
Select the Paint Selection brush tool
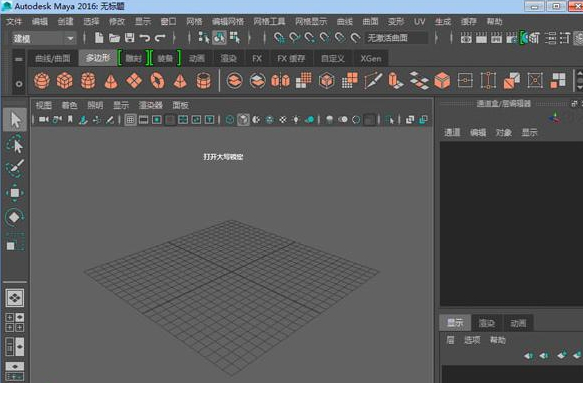point(15,168)
